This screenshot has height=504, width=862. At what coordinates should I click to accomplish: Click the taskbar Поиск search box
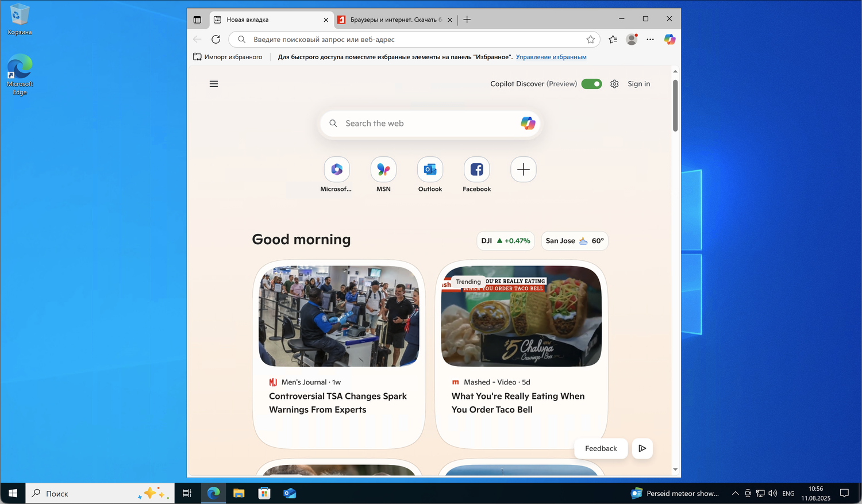point(101,493)
